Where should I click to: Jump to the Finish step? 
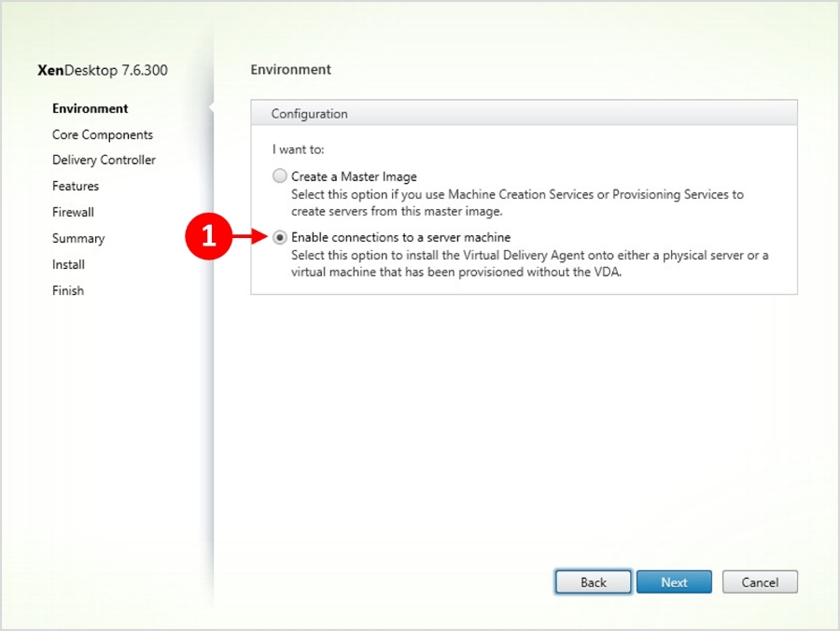point(68,290)
